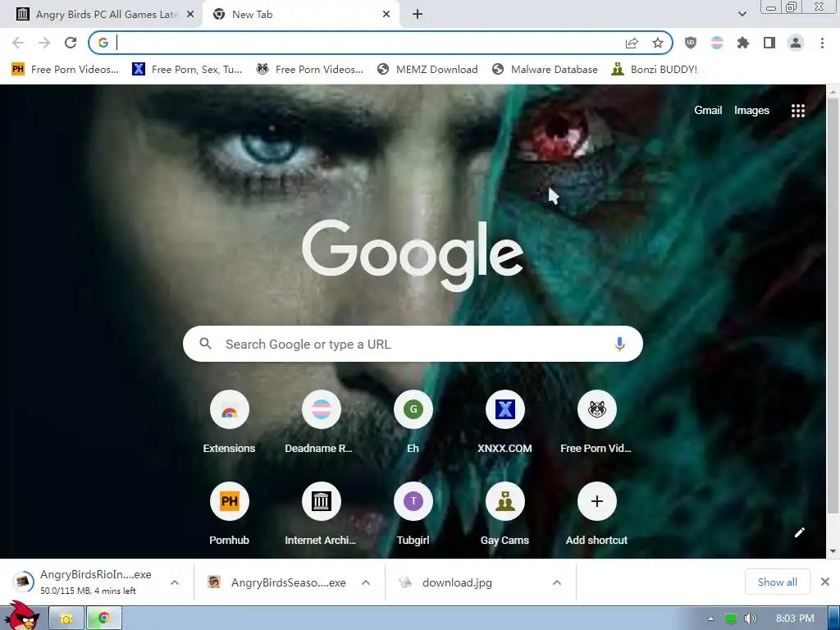
Task: Open Gmail link
Action: click(x=708, y=111)
